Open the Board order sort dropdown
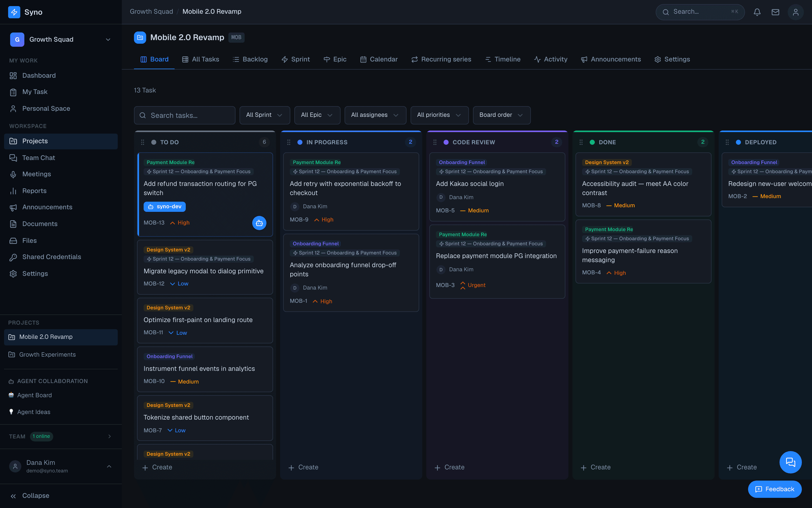This screenshot has height=508, width=812. 501,115
